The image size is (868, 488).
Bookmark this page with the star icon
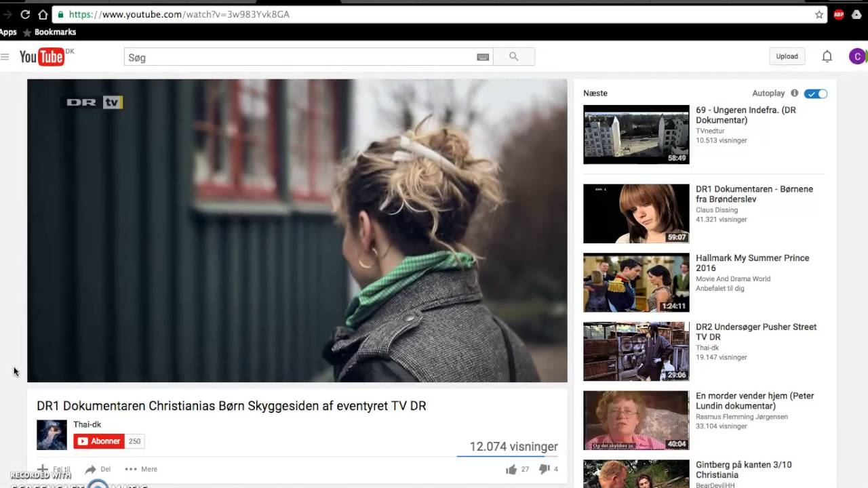coord(819,14)
